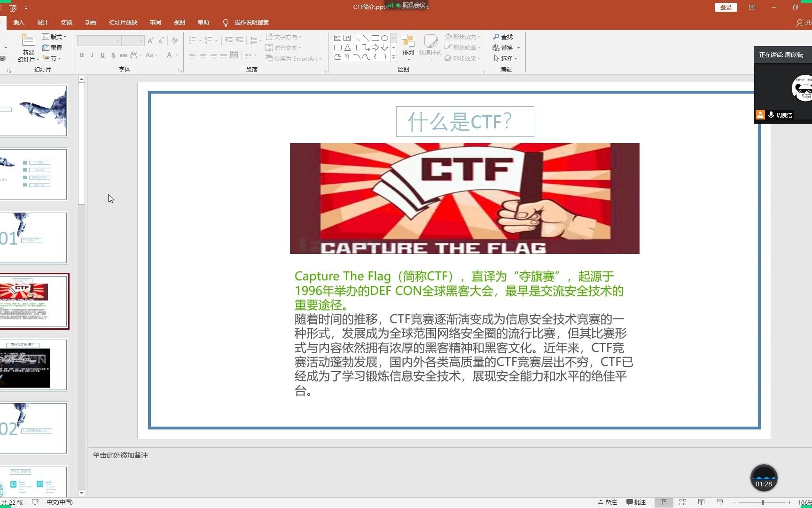Select the '01' section slide thumbnail
This screenshot has width=812, height=508.
click(x=33, y=238)
